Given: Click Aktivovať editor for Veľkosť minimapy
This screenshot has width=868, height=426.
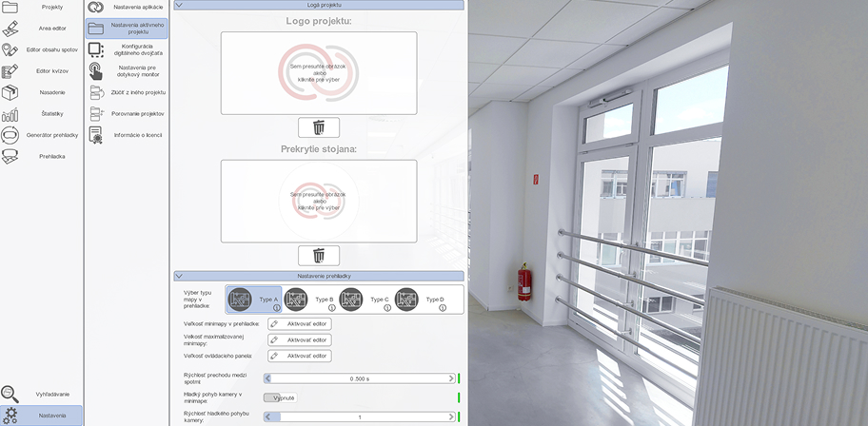Looking at the screenshot, I should (300, 324).
